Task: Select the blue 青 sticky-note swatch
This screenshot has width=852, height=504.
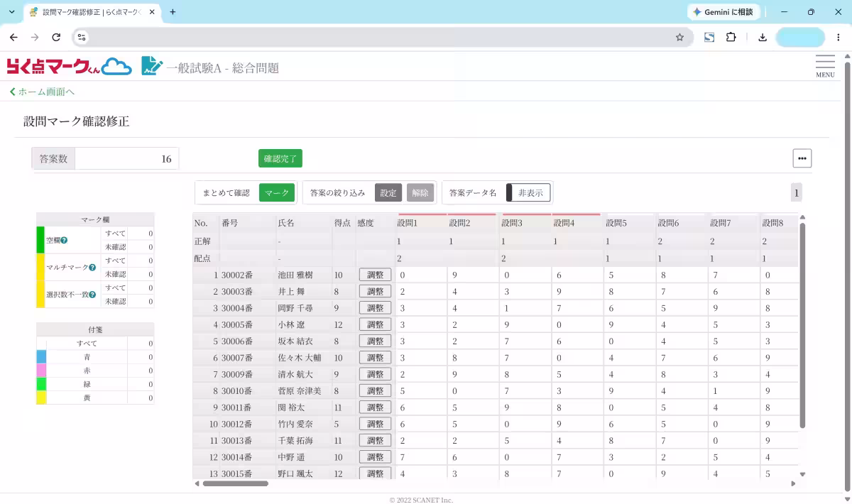Action: [41, 356]
